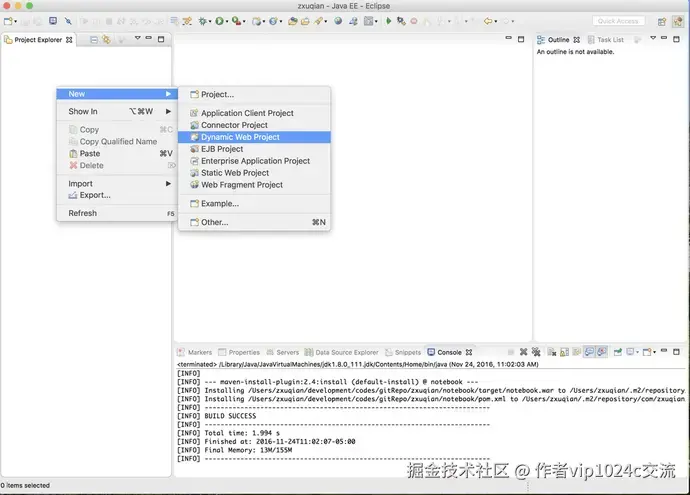Image resolution: width=690 pixels, height=495 pixels.
Task: Open the Back history dropdown arrow
Action: [x=495, y=21]
